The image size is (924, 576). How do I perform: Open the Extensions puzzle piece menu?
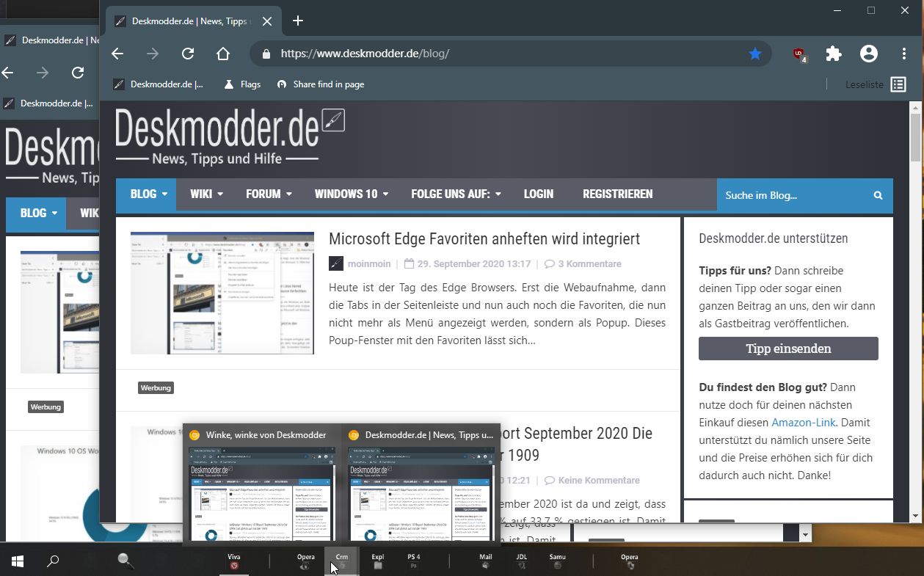click(834, 54)
